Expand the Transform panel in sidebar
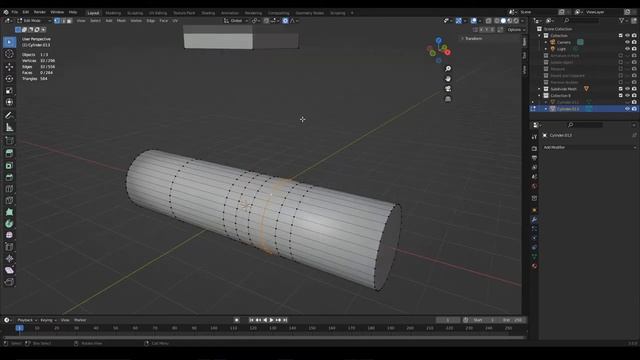Screen dimensions: 640x360 point(473,38)
